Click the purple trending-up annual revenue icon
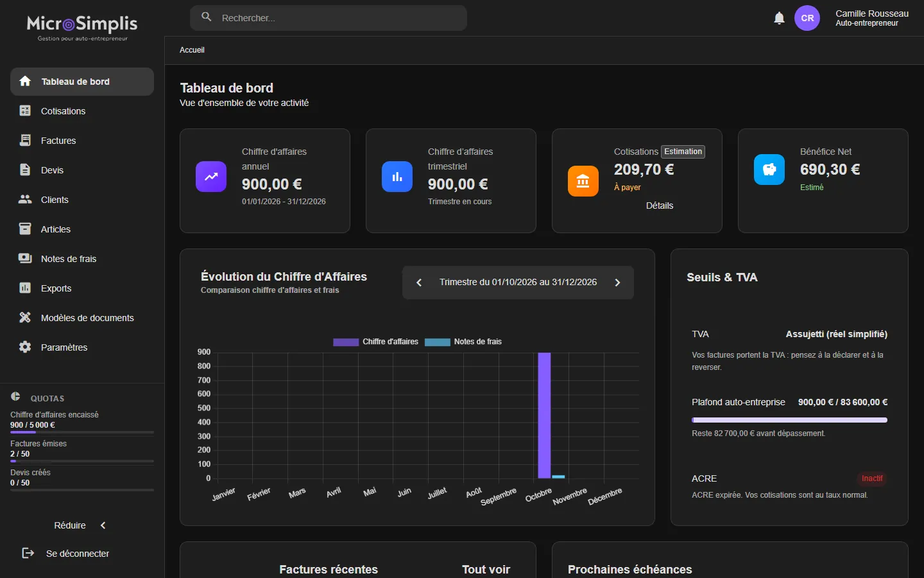The width and height of the screenshot is (924, 578). click(x=211, y=177)
